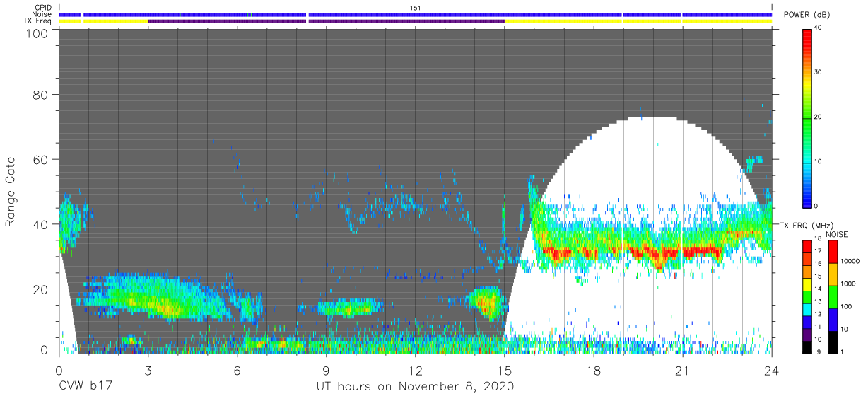This screenshot has height=401, width=868.
Task: Click the 'POWER (dB)' title
Action: pyautogui.click(x=806, y=15)
